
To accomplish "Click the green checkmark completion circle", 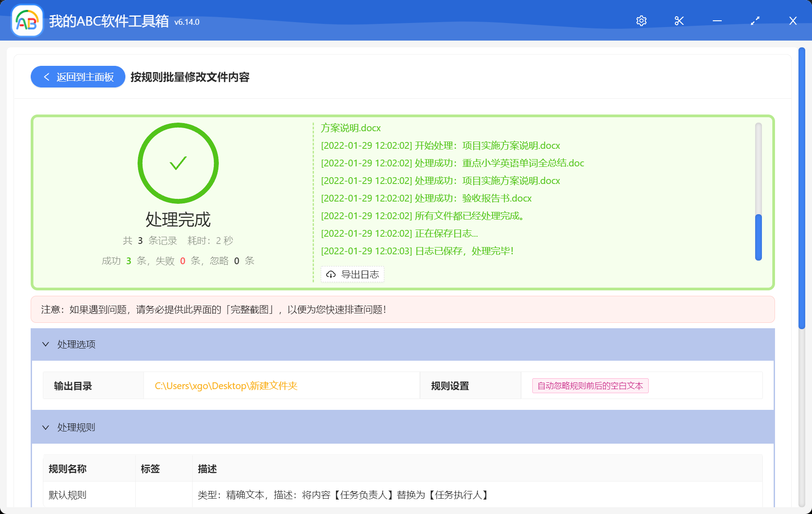I will (x=178, y=163).
